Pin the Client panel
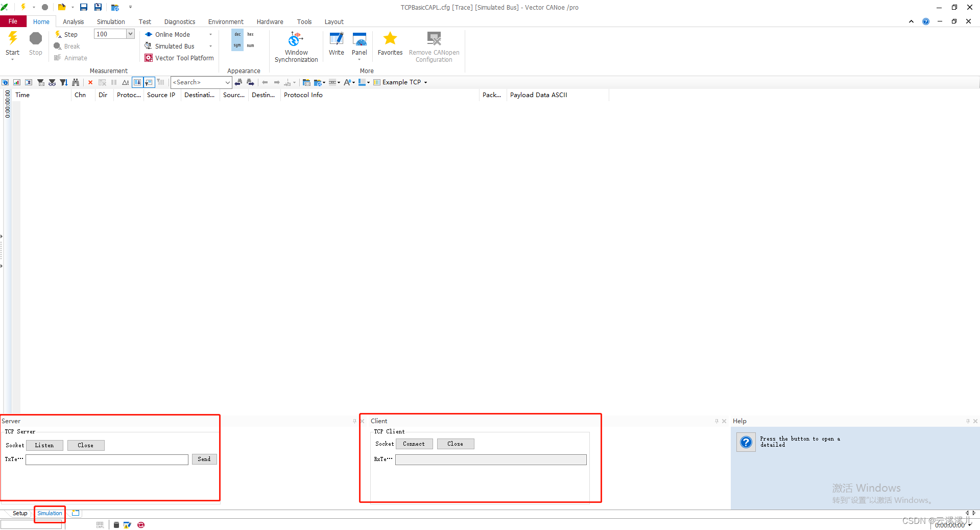The image size is (980, 530). (x=716, y=421)
